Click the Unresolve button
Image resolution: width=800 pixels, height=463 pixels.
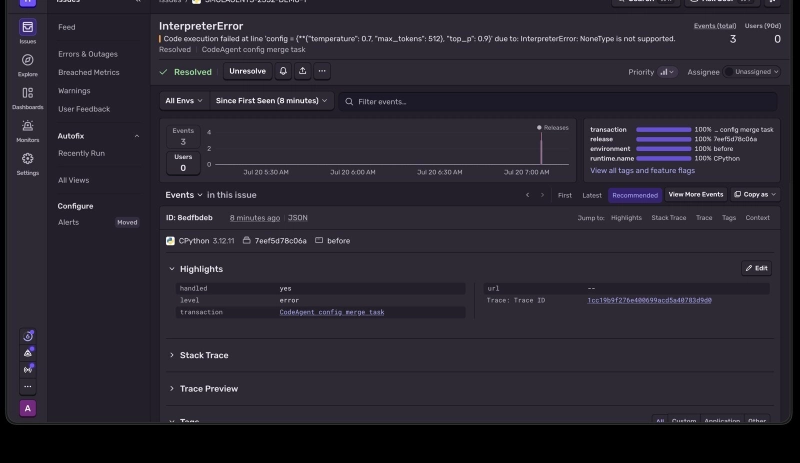pos(247,71)
